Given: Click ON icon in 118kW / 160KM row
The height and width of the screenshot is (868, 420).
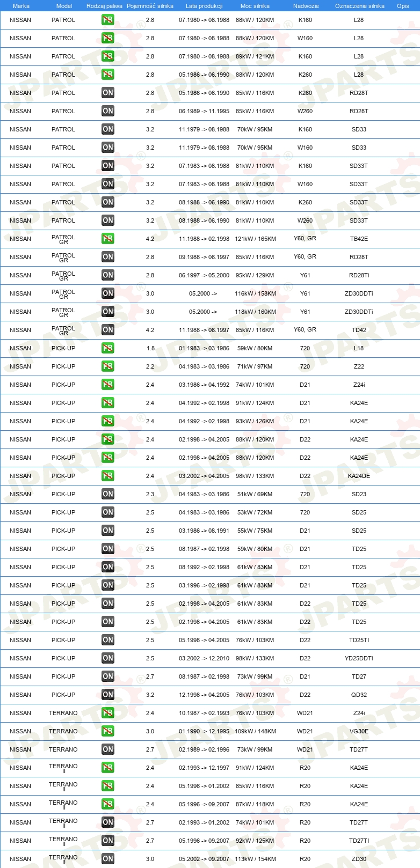Looking at the screenshot, I should [x=108, y=312].
